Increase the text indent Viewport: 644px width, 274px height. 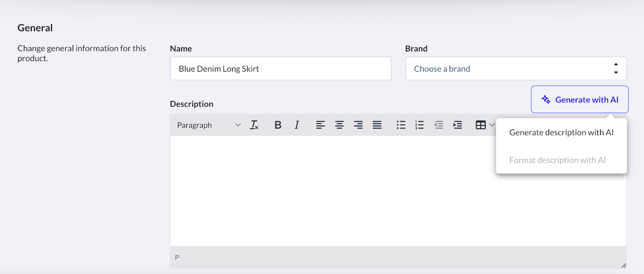(457, 125)
